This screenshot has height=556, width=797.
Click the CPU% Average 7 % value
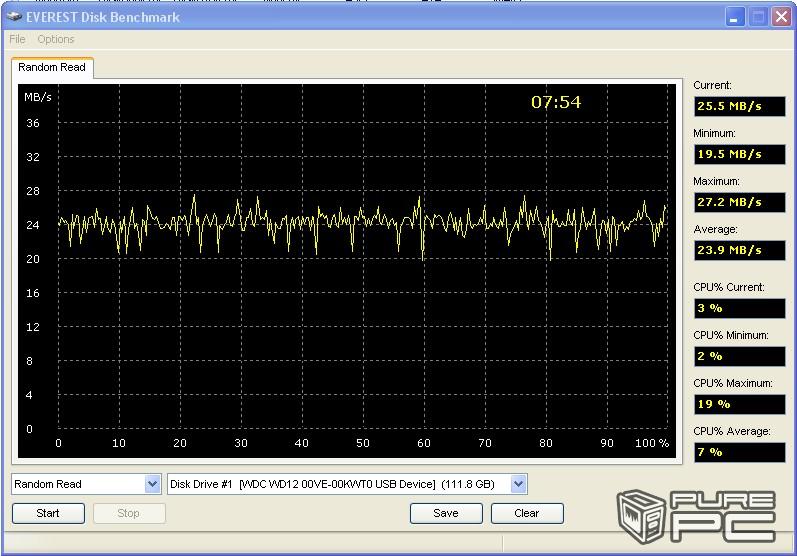click(740, 452)
